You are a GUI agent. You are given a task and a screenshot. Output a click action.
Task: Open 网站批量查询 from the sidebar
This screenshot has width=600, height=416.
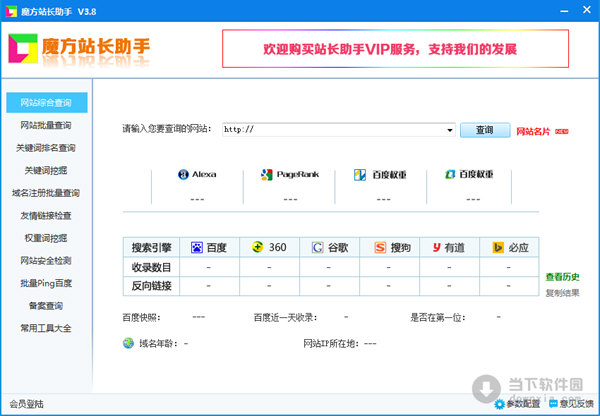[x=46, y=125]
